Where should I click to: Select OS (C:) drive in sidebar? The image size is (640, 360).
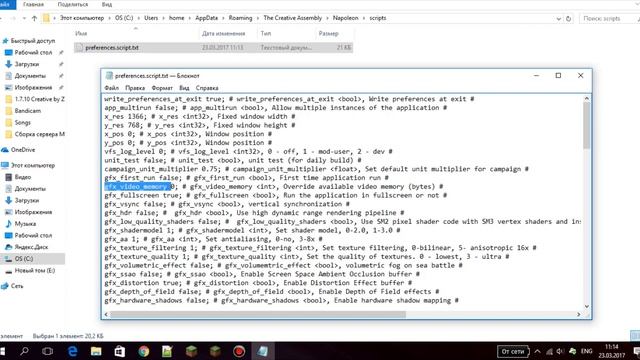click(24, 259)
